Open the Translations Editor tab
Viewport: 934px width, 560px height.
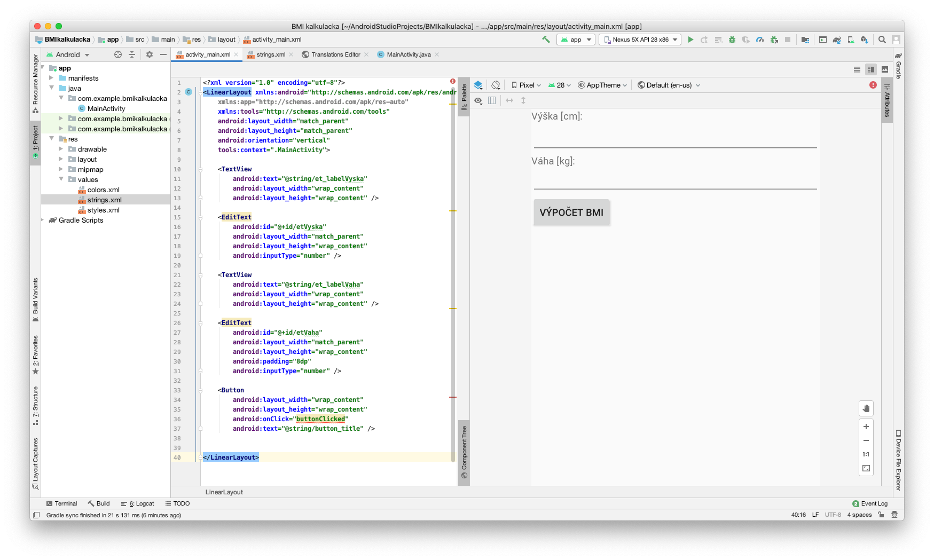pos(335,54)
